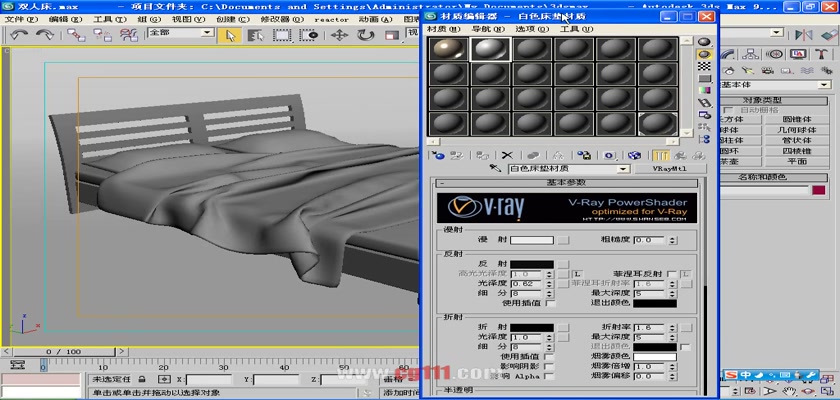This screenshot has height=400, width=840.
Task: Activate the Select and Move tool
Action: (x=339, y=35)
